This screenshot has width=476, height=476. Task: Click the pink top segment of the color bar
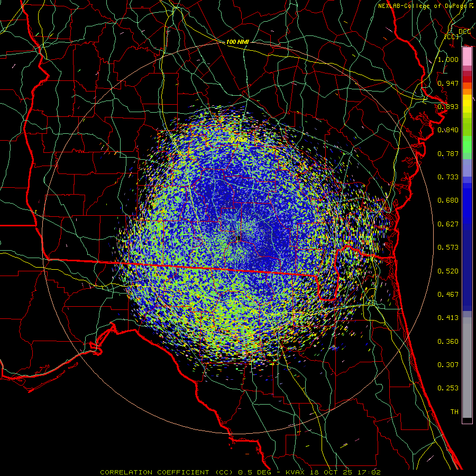pyautogui.click(x=467, y=57)
